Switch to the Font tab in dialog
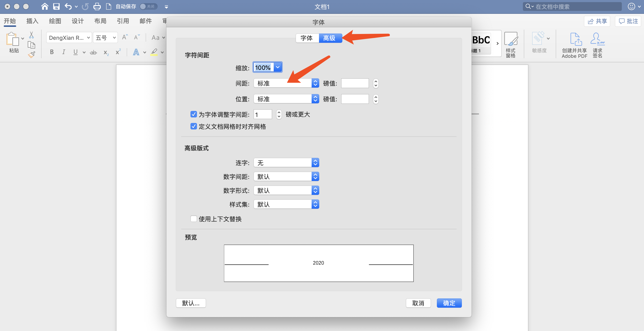The width and height of the screenshot is (644, 331). click(307, 38)
